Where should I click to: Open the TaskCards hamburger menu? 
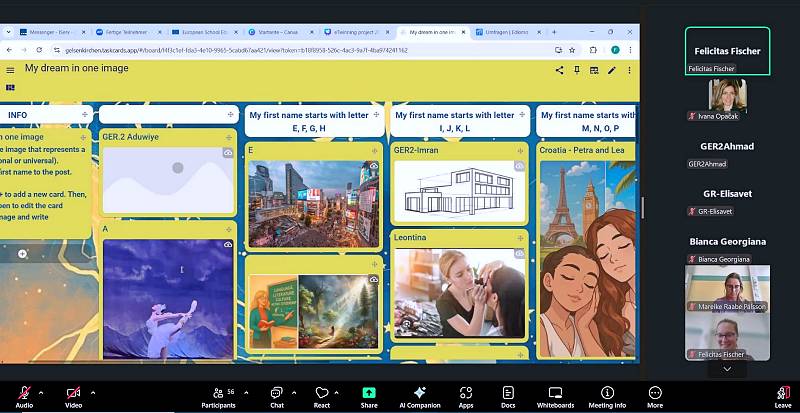click(10, 70)
